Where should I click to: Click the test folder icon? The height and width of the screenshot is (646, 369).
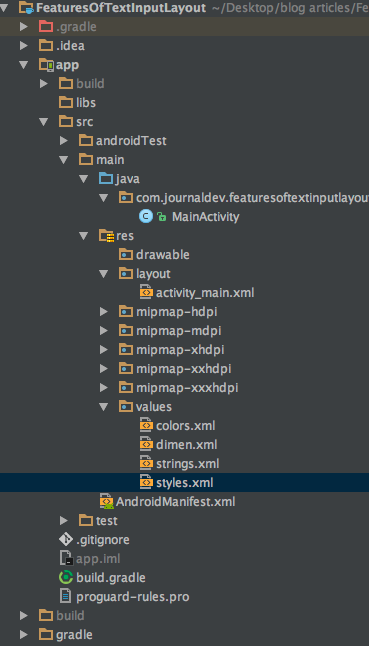point(86,521)
